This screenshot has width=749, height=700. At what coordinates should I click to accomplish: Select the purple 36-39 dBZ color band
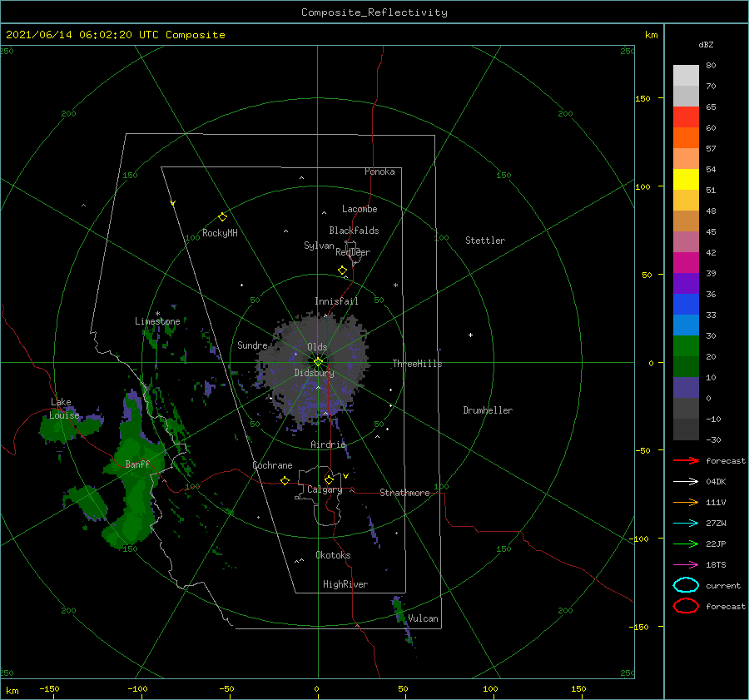point(686,284)
